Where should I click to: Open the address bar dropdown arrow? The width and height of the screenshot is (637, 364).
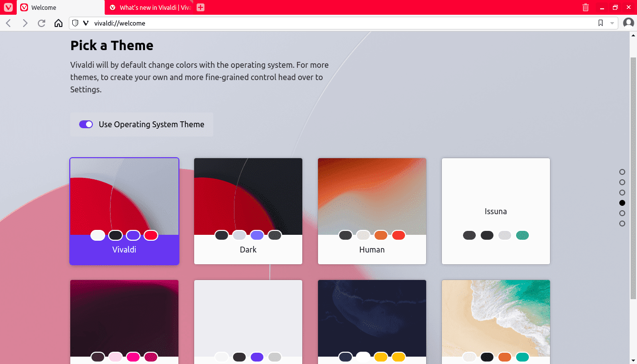click(x=612, y=23)
